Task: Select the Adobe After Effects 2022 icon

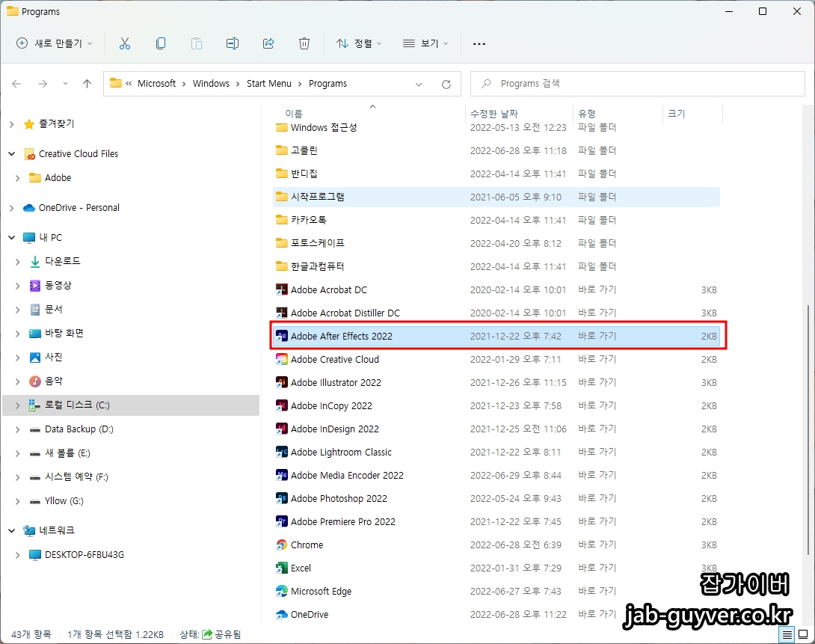Action: (281, 337)
